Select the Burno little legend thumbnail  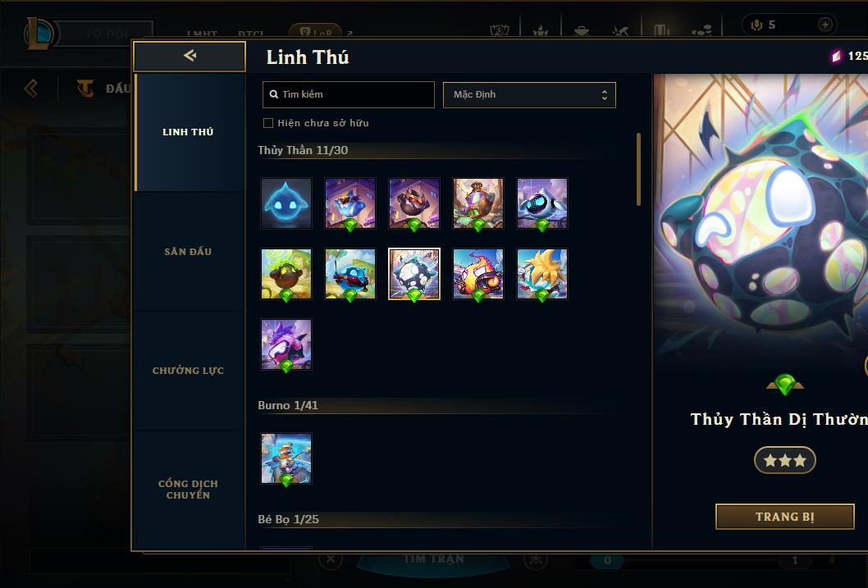coord(286,458)
